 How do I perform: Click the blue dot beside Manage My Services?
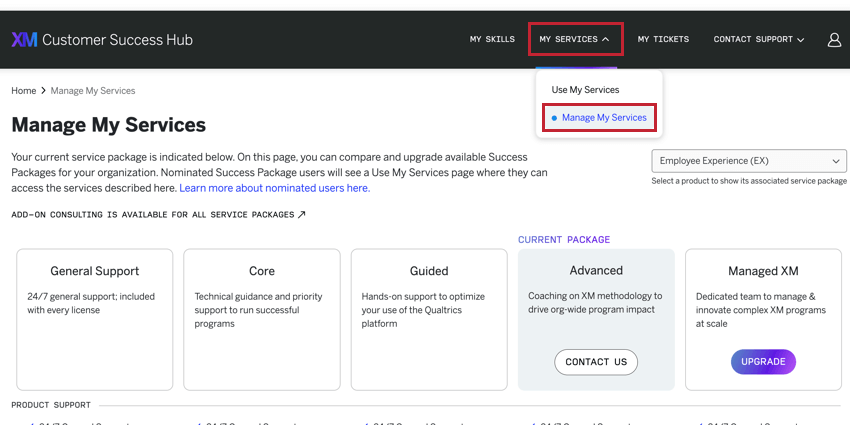point(555,118)
